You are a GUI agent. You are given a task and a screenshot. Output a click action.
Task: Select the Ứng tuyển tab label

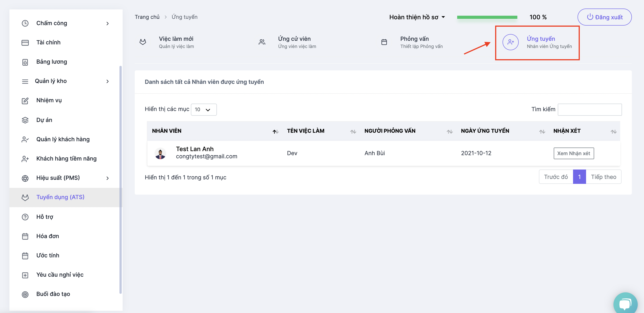coord(541,39)
